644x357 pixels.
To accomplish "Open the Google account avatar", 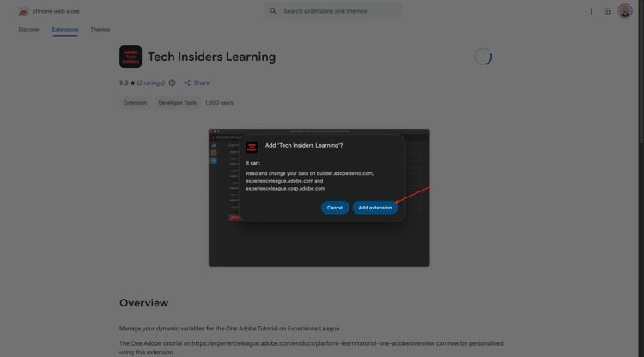I will (x=625, y=11).
